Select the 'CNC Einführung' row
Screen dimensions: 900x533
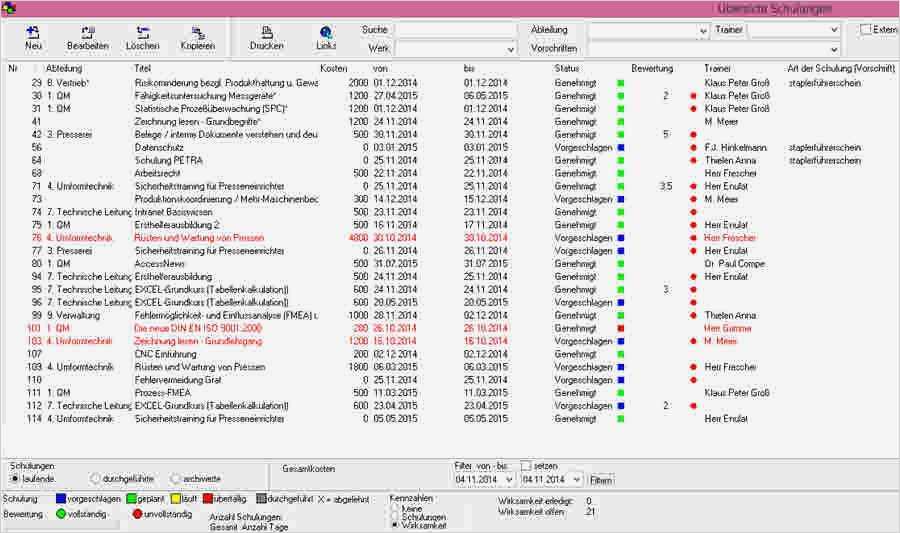pyautogui.click(x=450, y=354)
